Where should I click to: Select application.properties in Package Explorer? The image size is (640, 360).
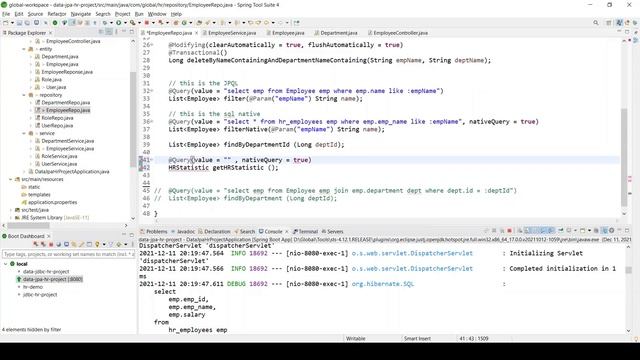[52, 202]
